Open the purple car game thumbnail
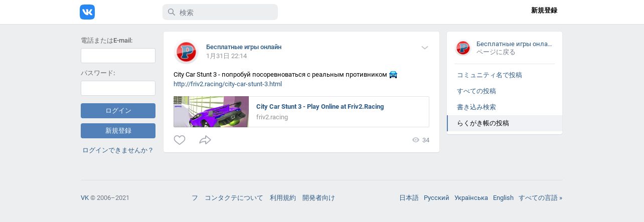The width and height of the screenshot is (644, 222). [211, 112]
